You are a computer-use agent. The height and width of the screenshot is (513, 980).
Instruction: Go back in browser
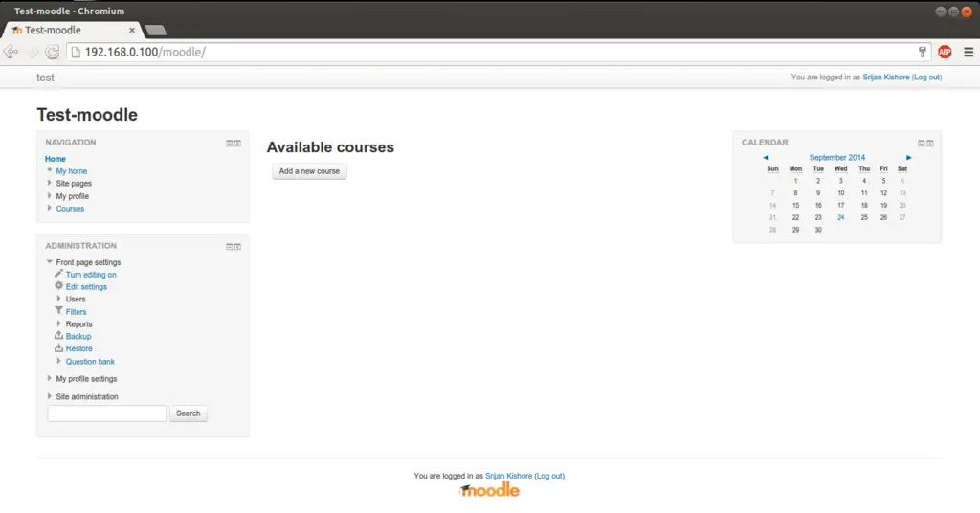point(11,52)
